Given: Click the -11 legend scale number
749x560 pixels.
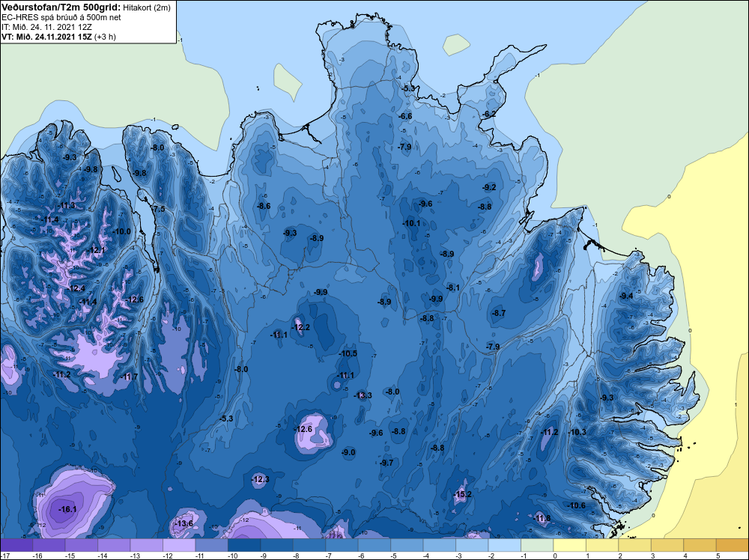Looking at the screenshot, I should 198,556.
